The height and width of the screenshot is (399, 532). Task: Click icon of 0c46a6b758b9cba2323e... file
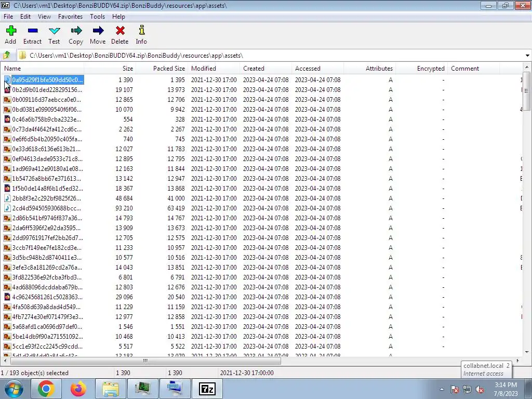[x=7, y=119]
